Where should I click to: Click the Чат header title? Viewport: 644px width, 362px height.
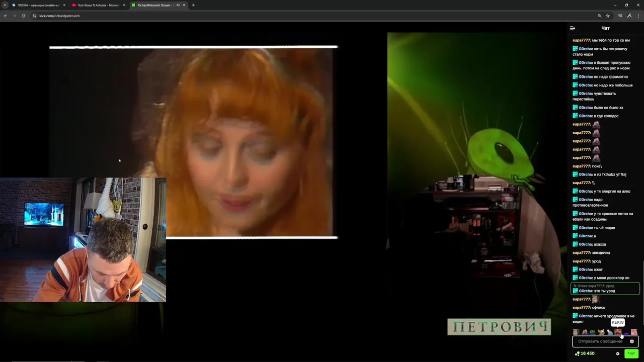coord(605,28)
